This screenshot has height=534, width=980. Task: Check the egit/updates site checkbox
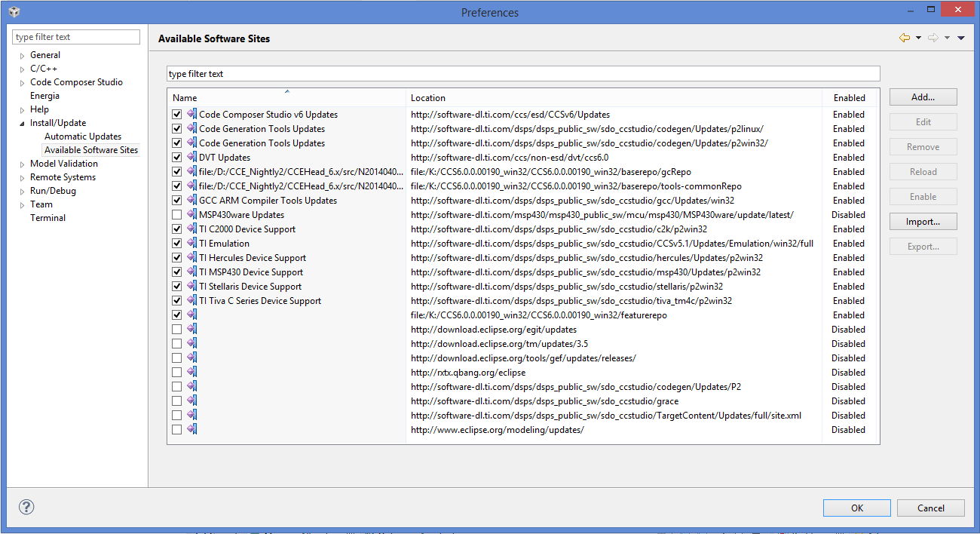pyautogui.click(x=176, y=330)
